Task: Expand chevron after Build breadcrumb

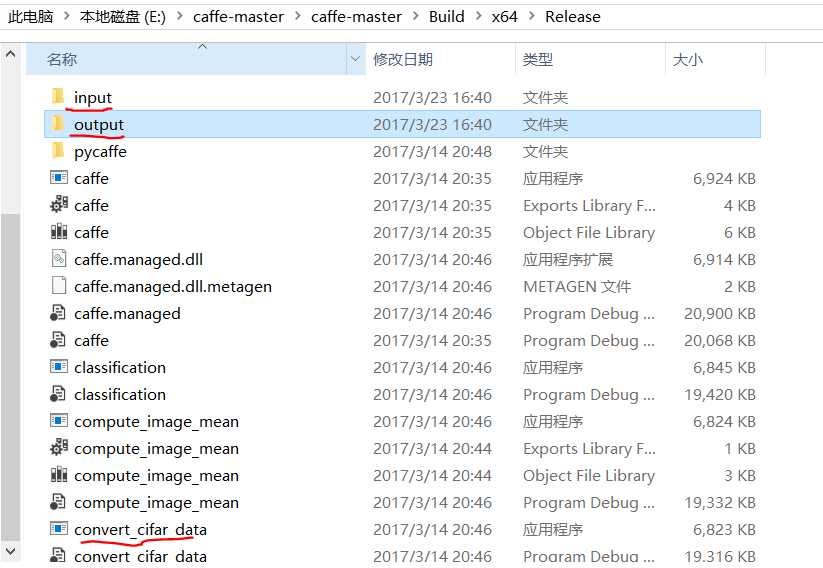Action: click(478, 16)
